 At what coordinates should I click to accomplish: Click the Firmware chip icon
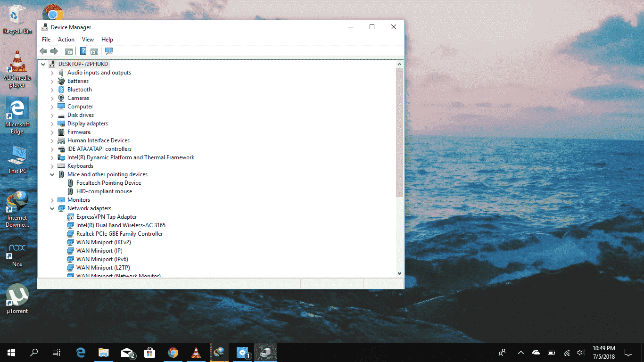61,132
